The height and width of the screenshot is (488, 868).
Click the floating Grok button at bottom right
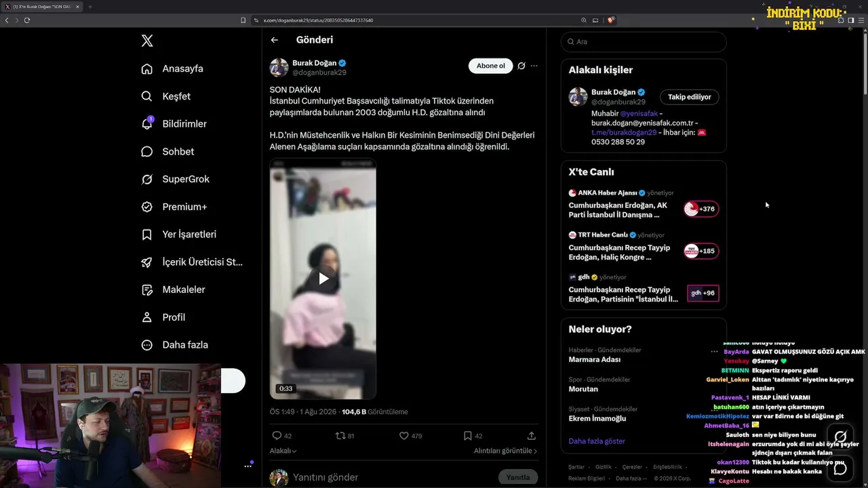(840, 436)
